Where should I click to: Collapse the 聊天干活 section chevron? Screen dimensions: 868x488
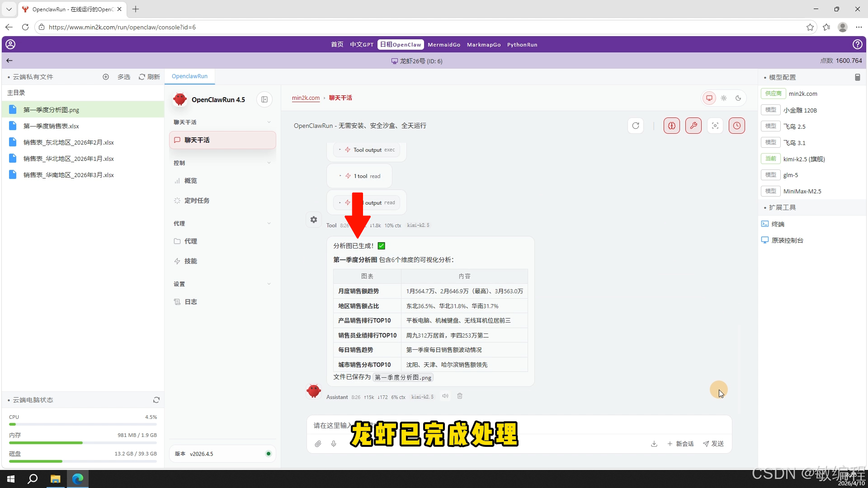pos(269,122)
